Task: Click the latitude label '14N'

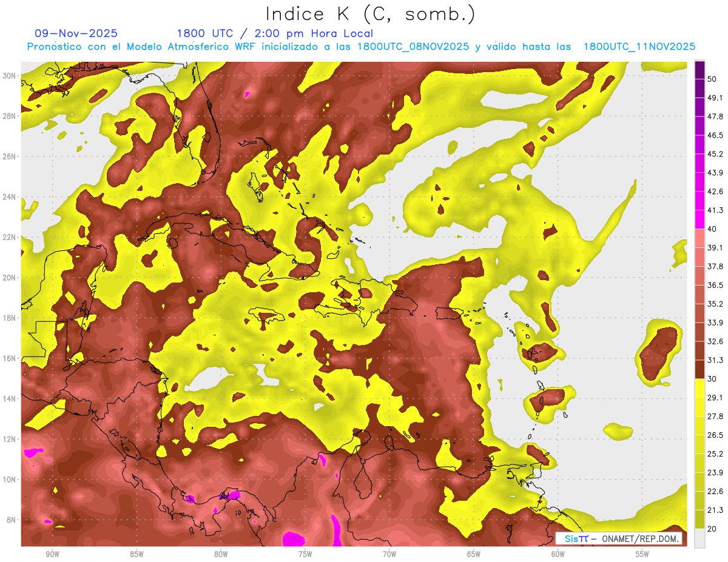Action: (9, 398)
